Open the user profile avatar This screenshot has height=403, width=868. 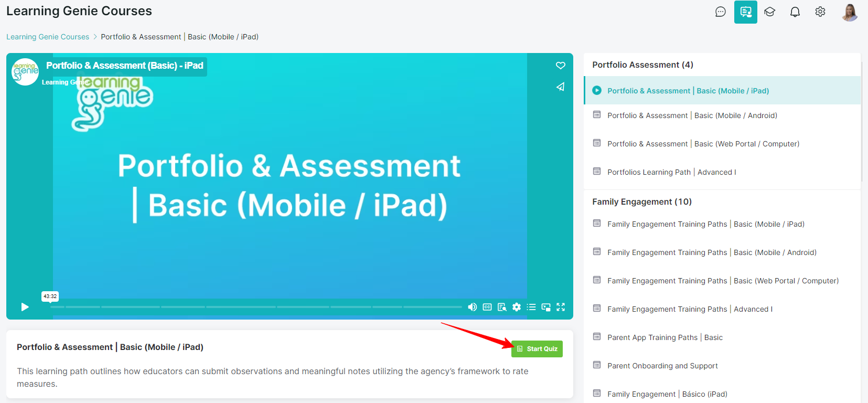[x=850, y=12]
